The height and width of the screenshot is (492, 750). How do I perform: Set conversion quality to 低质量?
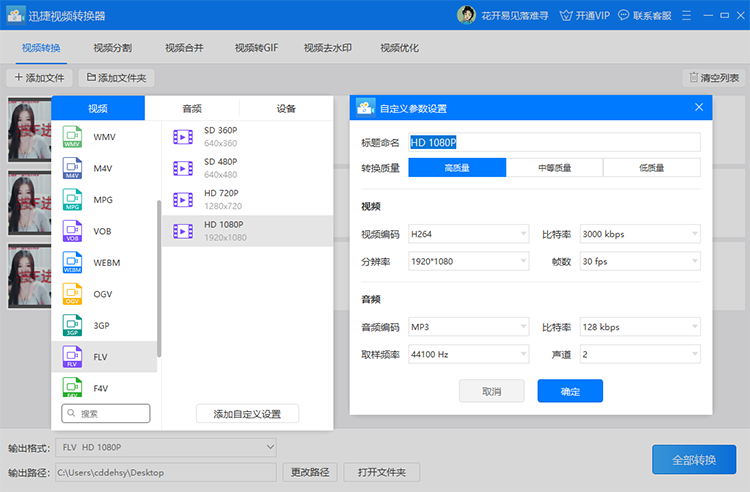pos(652,168)
